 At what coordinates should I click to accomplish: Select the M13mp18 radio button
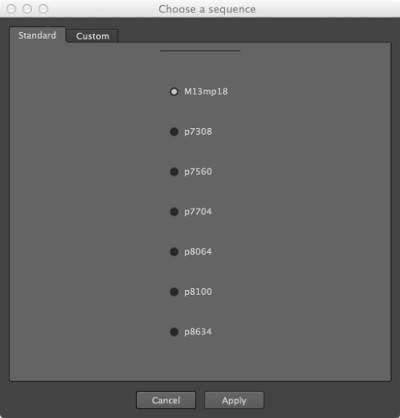pyautogui.click(x=174, y=92)
